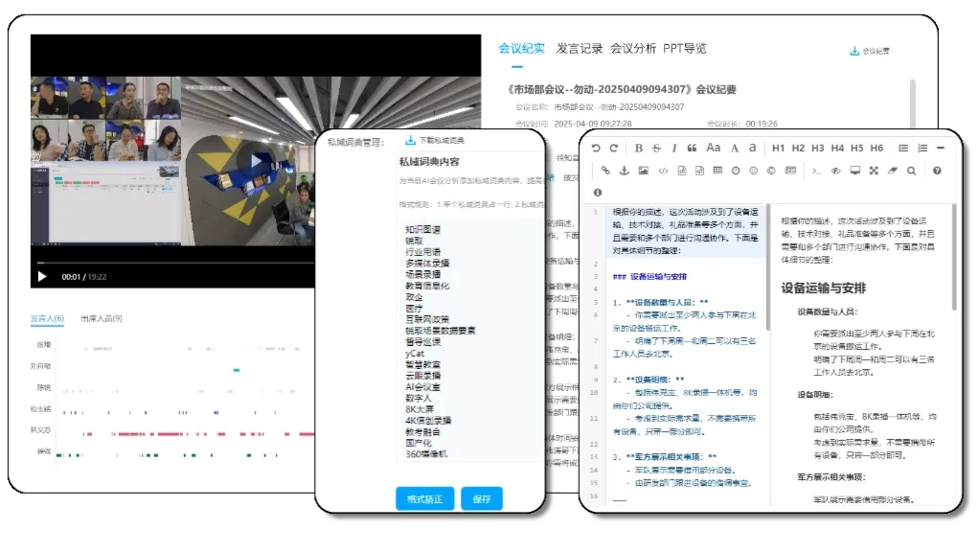Screen dimensions: 980x553
Task: Open the PPT导览 tab
Action: 684,49
